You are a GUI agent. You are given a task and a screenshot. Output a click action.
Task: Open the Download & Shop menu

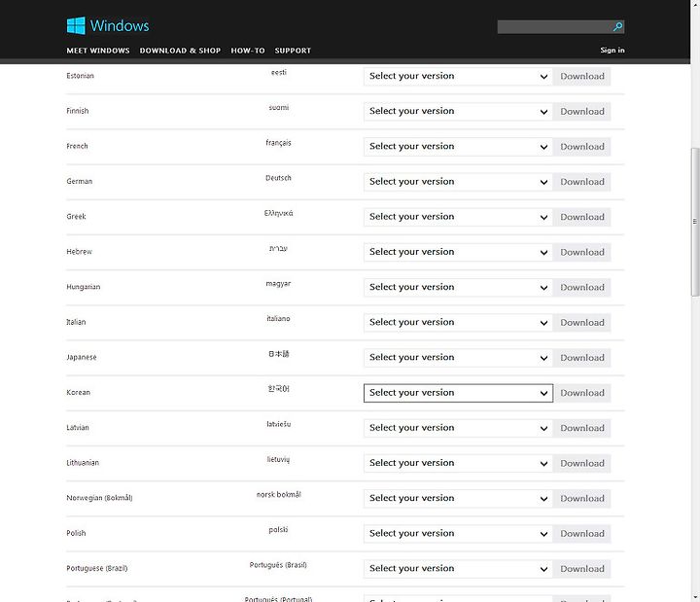pos(181,51)
